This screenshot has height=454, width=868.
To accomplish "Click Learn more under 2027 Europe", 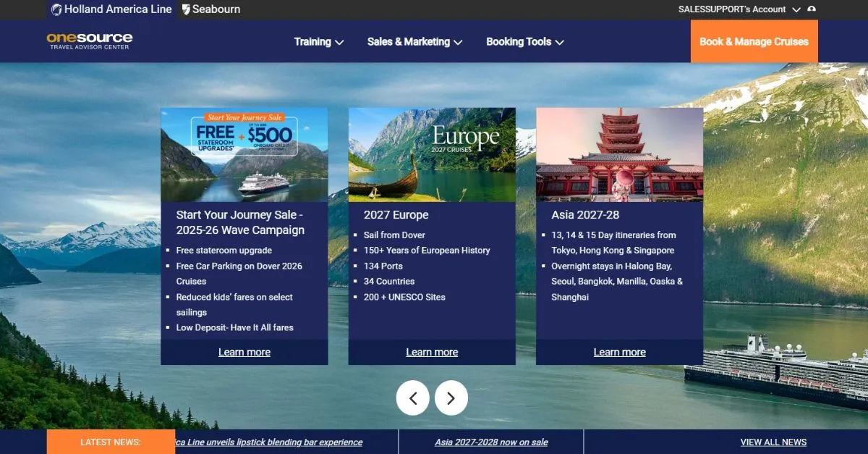I will 432,352.
